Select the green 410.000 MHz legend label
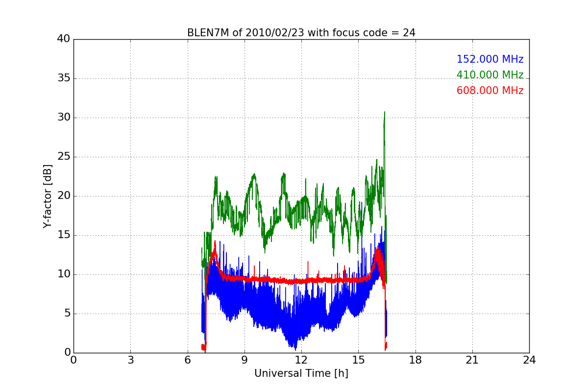 click(x=490, y=75)
